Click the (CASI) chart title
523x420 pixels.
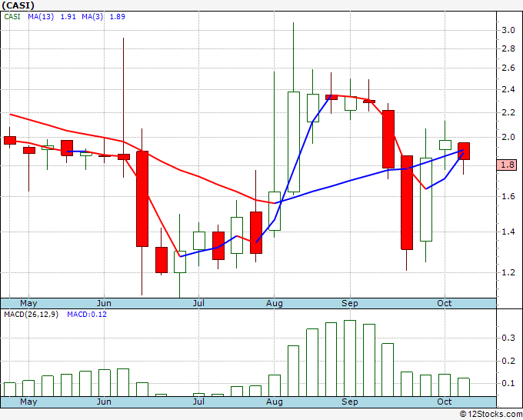[18, 5]
